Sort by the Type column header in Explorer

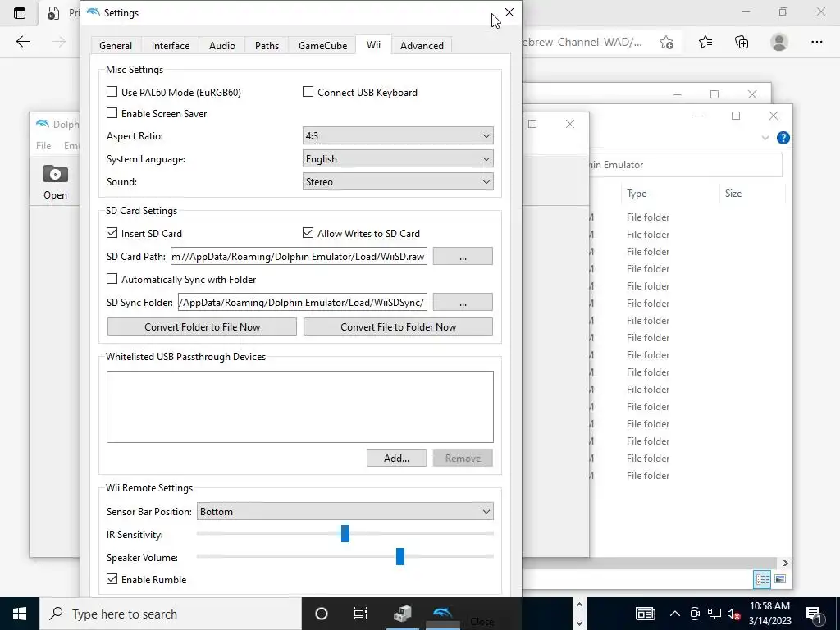[x=669, y=194]
